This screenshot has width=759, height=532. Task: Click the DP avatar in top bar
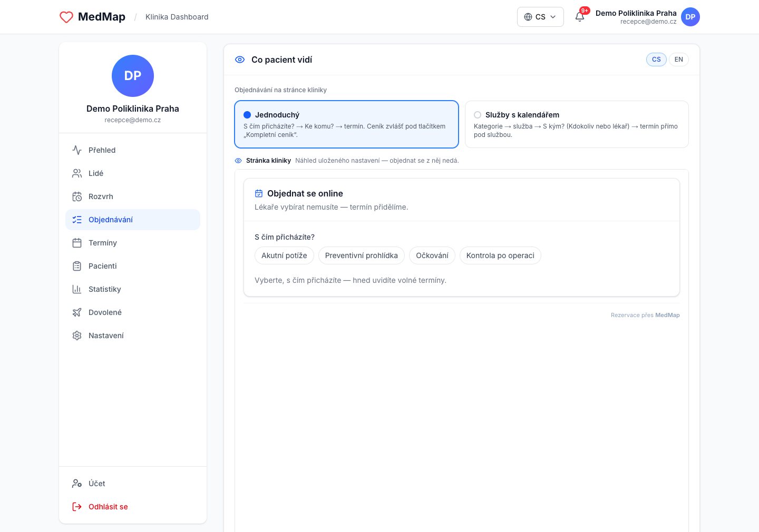click(x=690, y=17)
